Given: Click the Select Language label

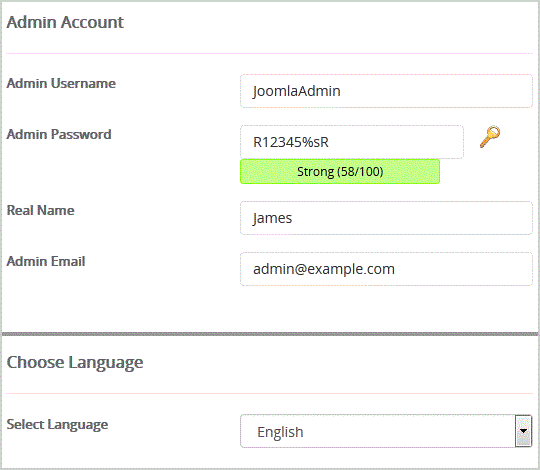Looking at the screenshot, I should click(x=57, y=425).
